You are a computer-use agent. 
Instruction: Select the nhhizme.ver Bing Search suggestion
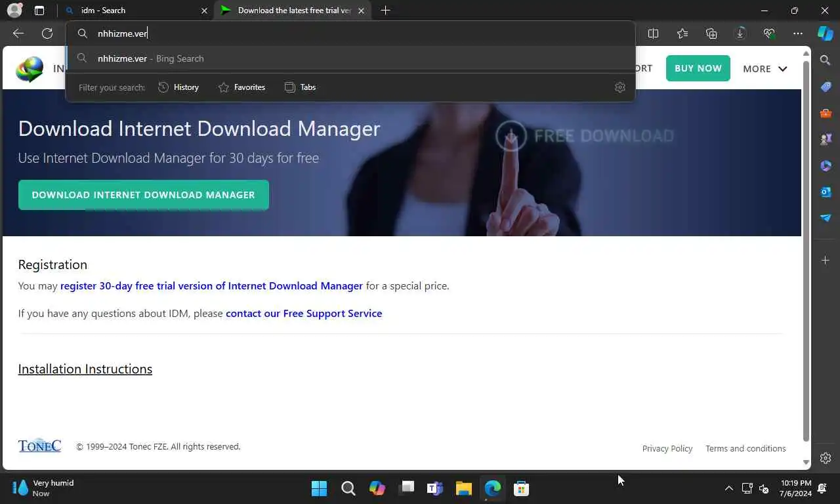(350, 58)
